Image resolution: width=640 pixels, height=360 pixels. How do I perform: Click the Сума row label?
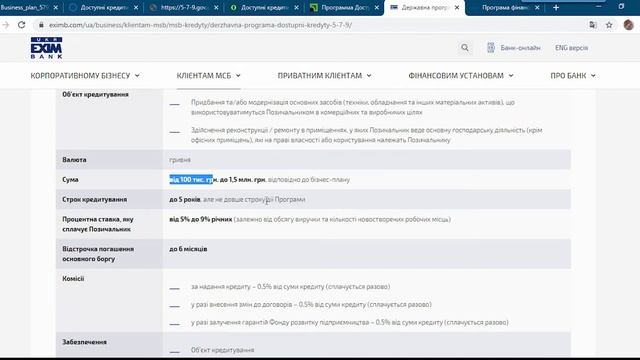pyautogui.click(x=70, y=180)
